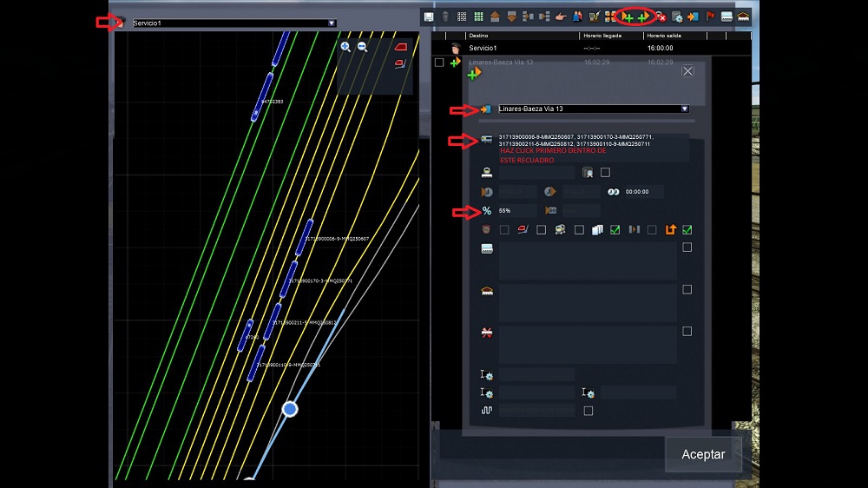Click the white dotted grid deselect icon
This screenshot has height=488, width=868.
[x=462, y=17]
